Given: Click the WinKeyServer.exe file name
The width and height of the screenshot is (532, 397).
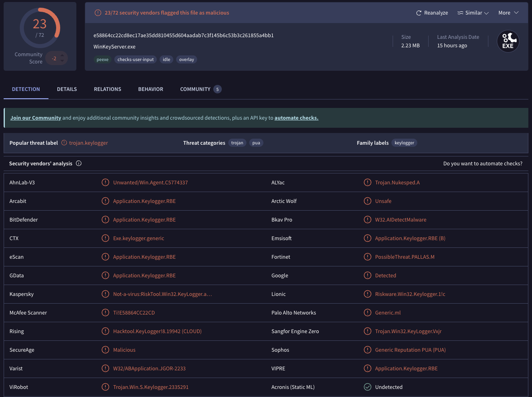Looking at the screenshot, I should click(114, 47).
